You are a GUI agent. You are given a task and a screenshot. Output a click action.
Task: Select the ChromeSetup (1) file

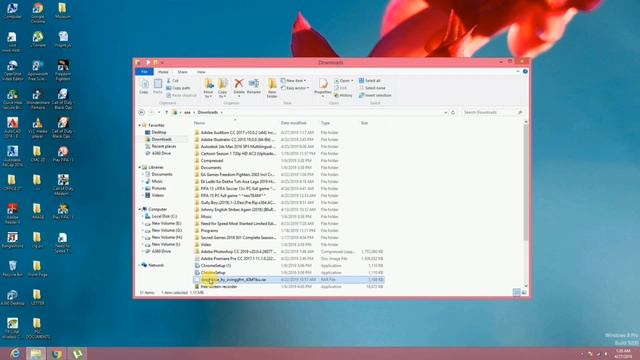(x=288, y=266)
